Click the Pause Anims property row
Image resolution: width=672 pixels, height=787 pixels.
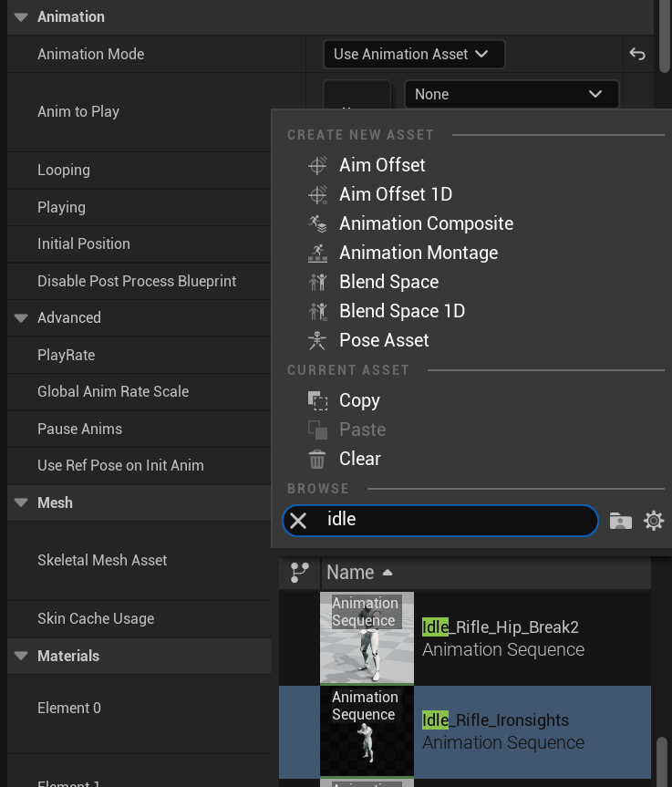point(139,429)
